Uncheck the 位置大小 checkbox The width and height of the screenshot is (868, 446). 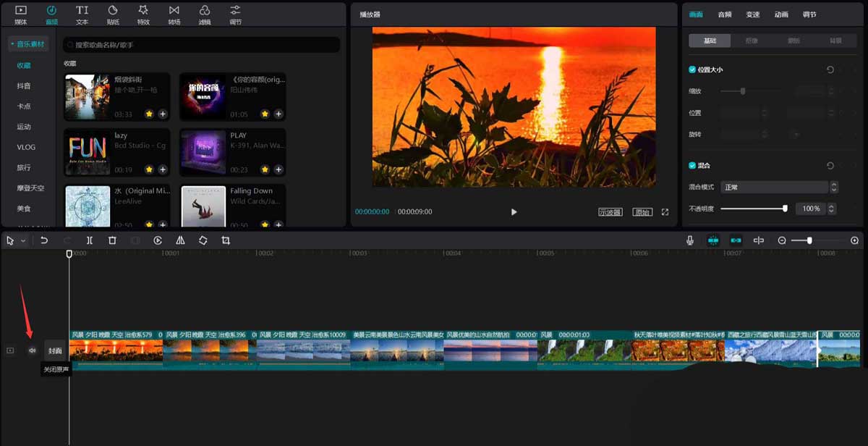coord(692,70)
